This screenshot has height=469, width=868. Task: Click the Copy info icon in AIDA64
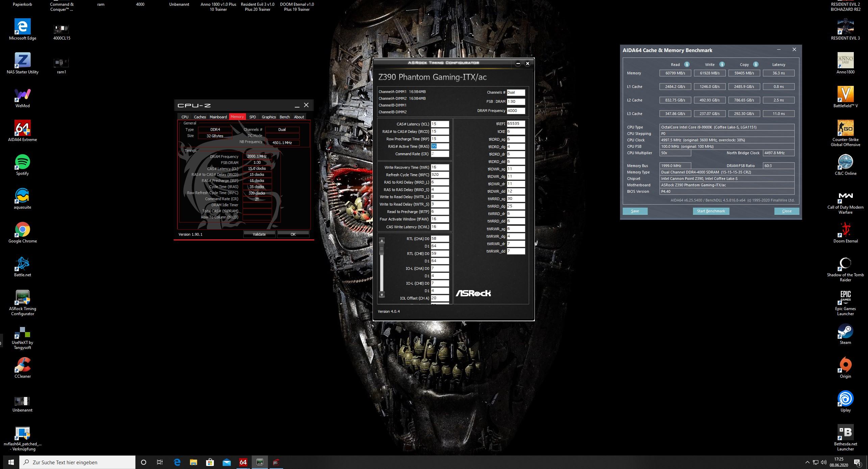tap(756, 64)
